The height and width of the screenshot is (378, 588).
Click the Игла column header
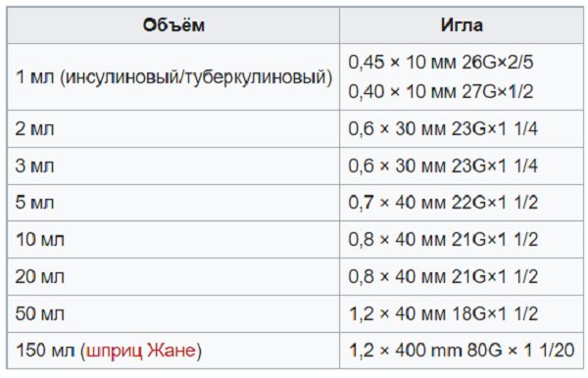coord(462,25)
